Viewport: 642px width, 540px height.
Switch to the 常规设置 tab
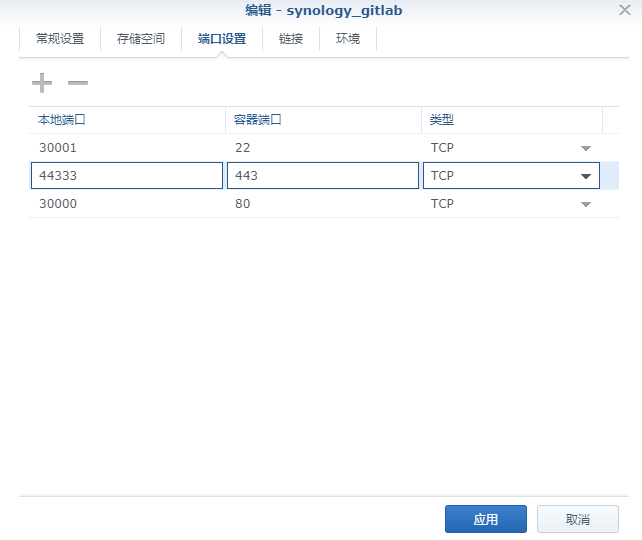point(60,39)
